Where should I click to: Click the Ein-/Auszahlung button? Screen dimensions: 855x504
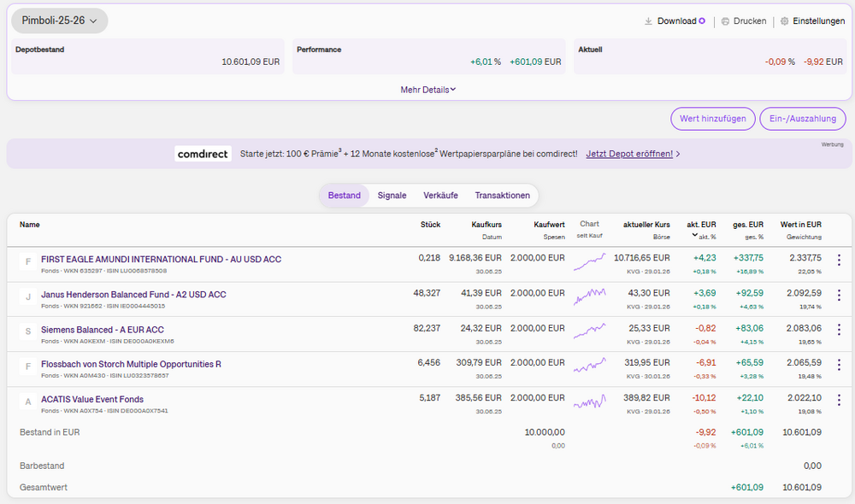point(802,119)
